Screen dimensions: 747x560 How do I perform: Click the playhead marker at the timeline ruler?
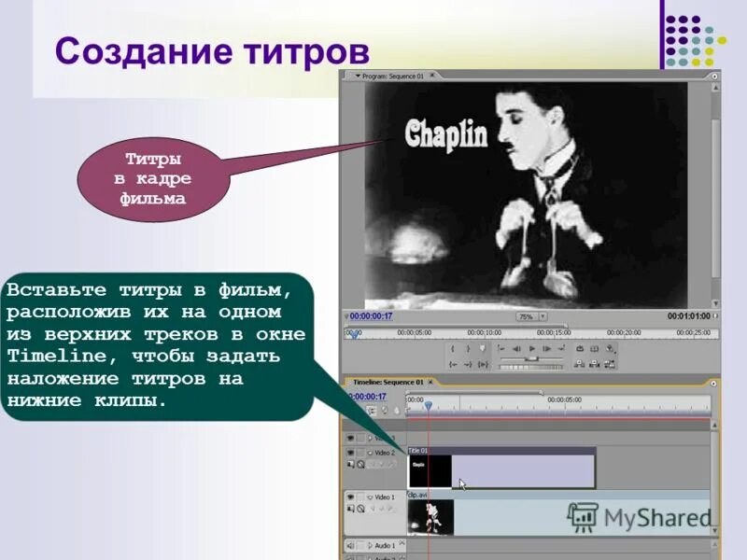429,404
